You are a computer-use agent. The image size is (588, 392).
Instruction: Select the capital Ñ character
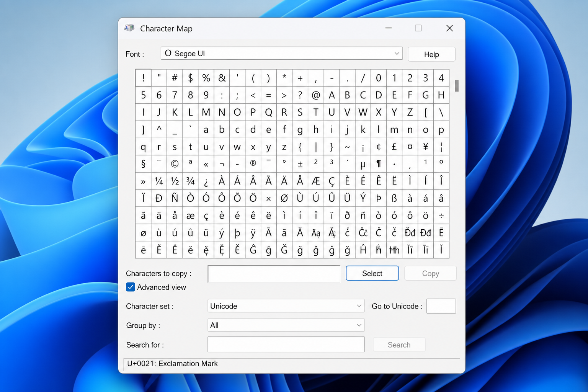pos(175,199)
